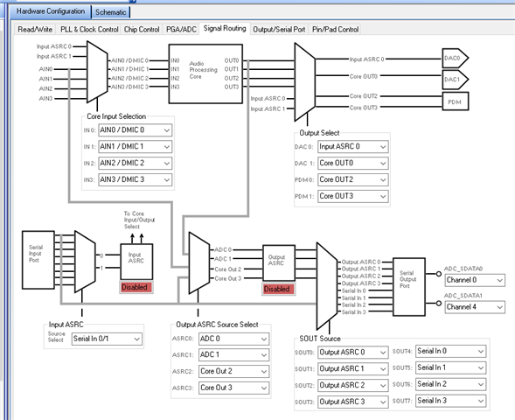
Task: Open the SOUT4 source dropdown
Action: 450,352
